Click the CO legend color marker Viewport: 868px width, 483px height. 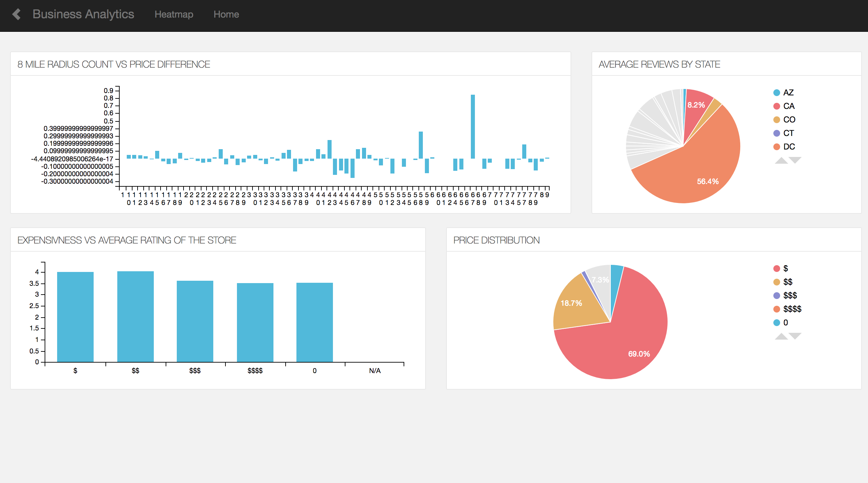pos(777,120)
